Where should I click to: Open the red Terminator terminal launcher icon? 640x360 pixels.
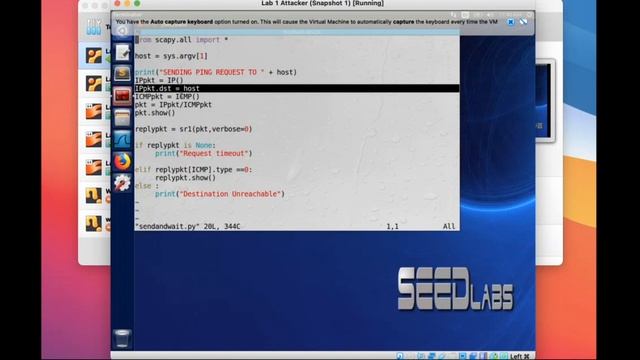coord(122,96)
